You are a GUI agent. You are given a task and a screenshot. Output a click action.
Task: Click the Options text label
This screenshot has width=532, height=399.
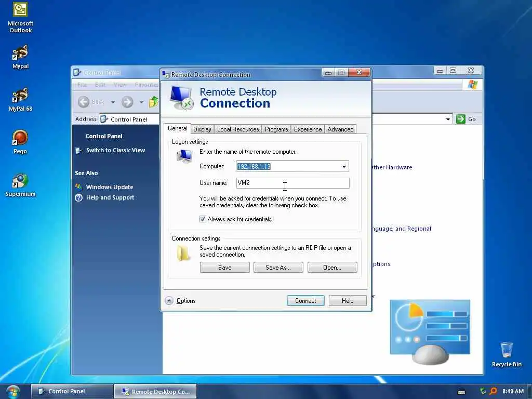[186, 301]
